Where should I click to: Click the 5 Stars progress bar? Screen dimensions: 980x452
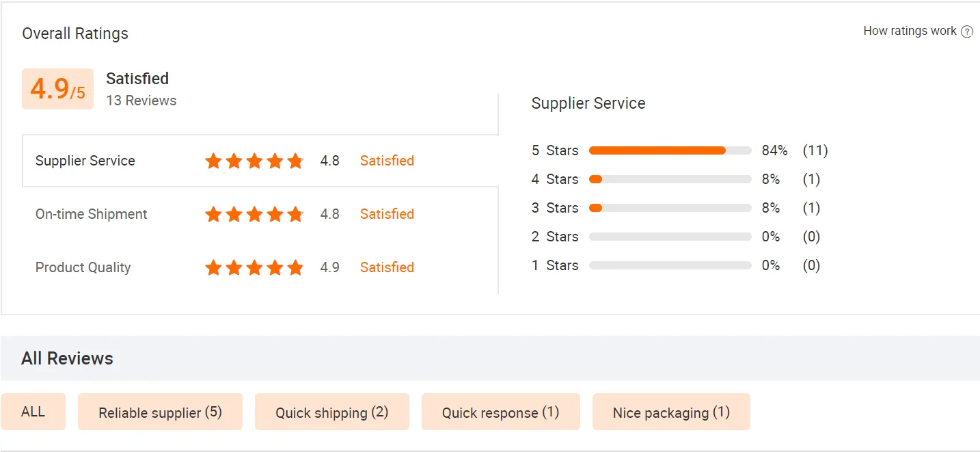click(670, 150)
